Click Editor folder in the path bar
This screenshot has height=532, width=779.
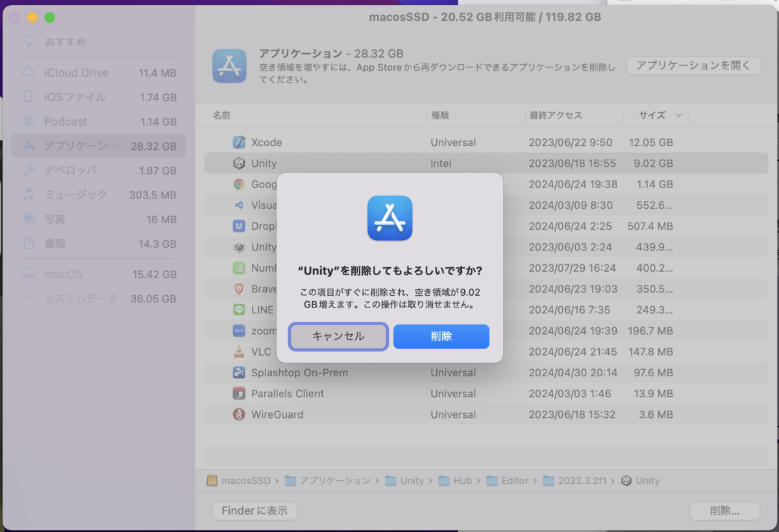(507, 481)
